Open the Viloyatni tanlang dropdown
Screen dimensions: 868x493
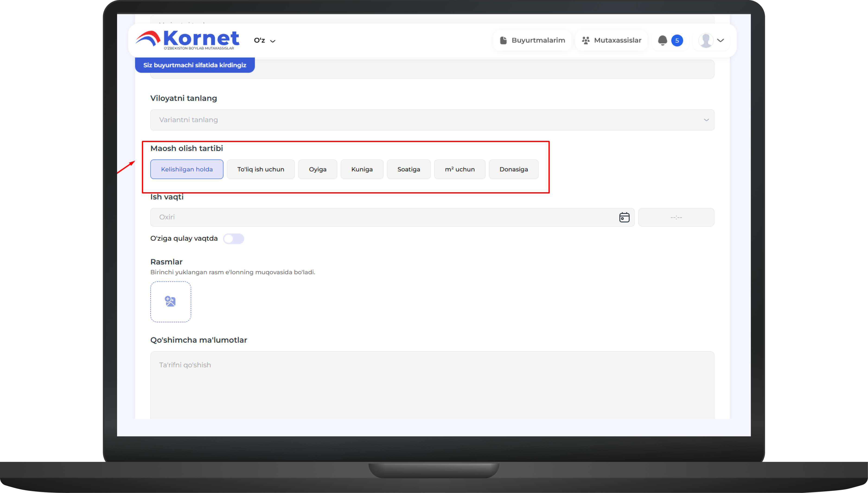coord(432,119)
